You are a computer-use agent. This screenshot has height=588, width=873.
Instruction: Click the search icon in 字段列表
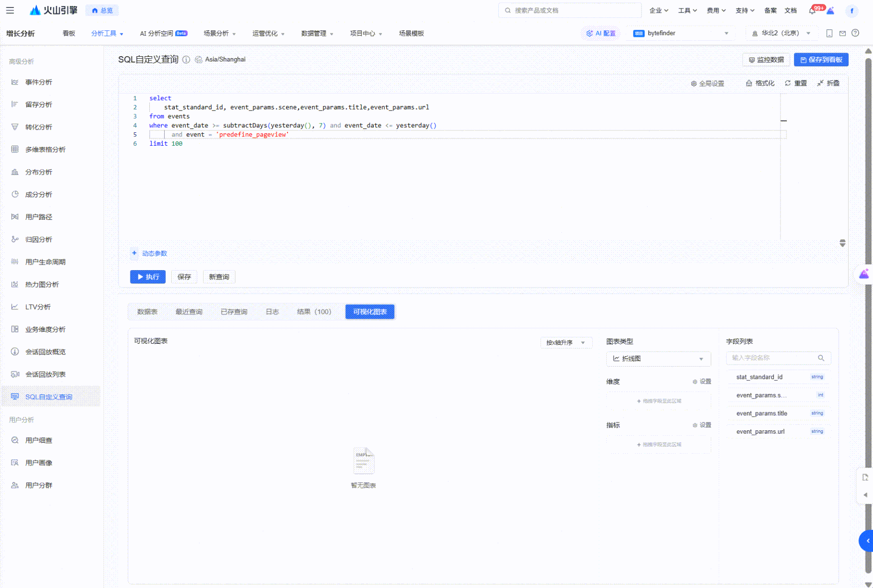[x=821, y=358]
